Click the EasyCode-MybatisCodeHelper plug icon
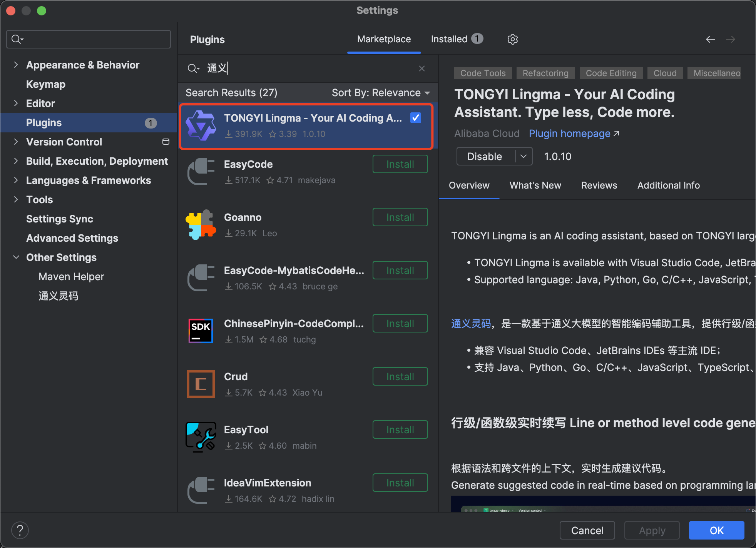The image size is (756, 548). pyautogui.click(x=201, y=278)
